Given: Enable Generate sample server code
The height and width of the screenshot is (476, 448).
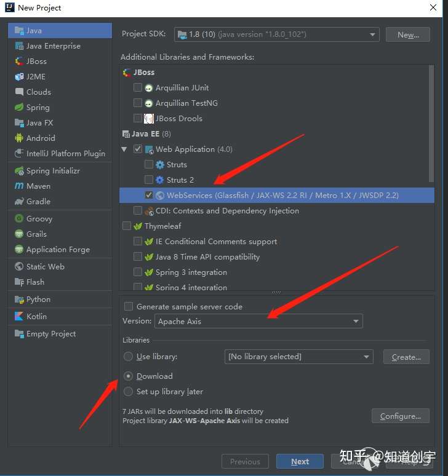Looking at the screenshot, I should click(x=129, y=306).
